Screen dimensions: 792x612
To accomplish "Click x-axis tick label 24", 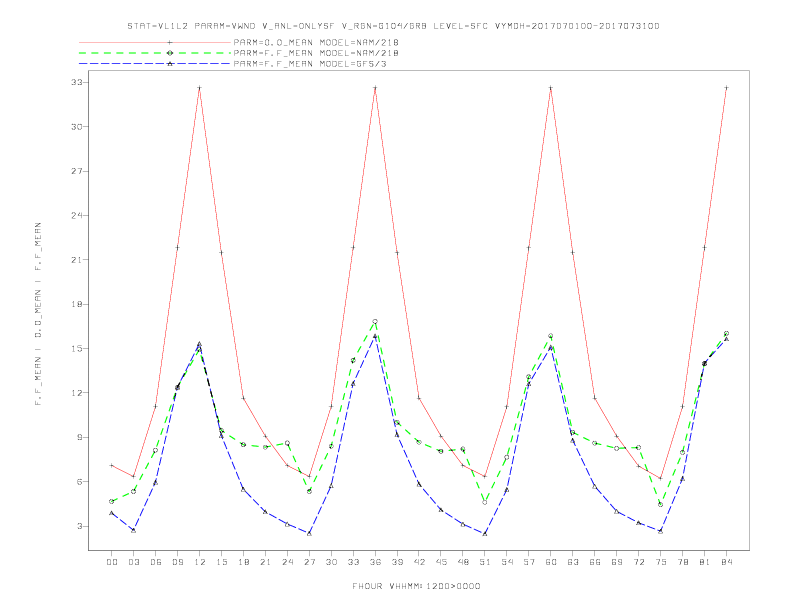I will 287,562.
